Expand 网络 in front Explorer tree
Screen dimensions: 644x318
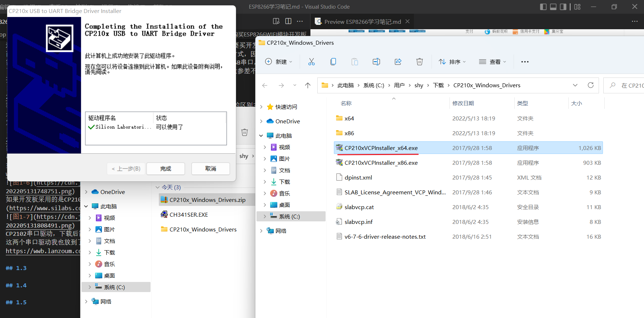[x=261, y=231]
